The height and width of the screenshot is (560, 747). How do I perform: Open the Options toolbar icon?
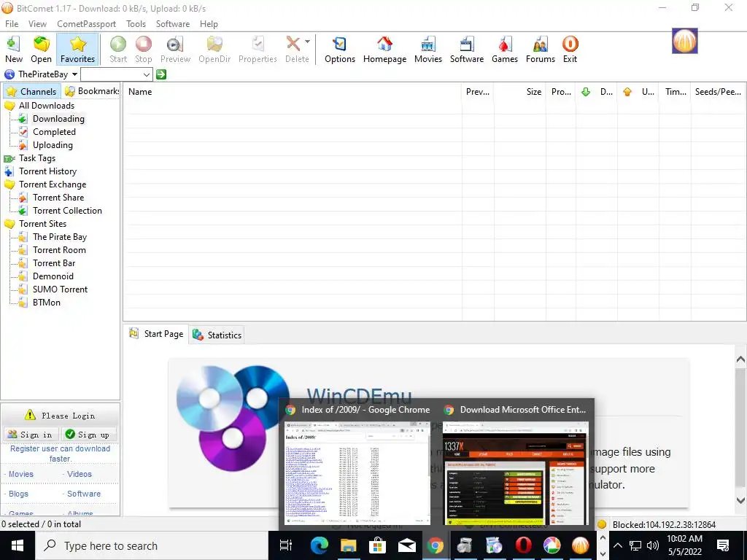340,49
